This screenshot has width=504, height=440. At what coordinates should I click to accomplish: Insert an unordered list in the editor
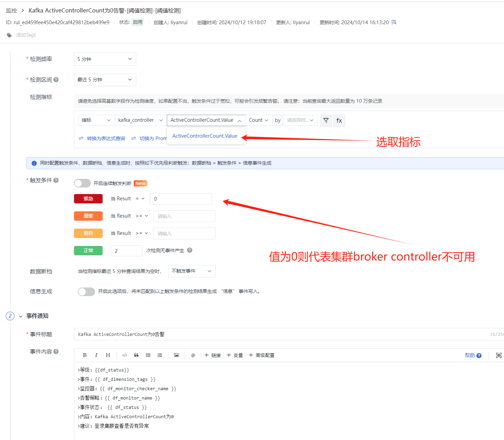coord(148,355)
